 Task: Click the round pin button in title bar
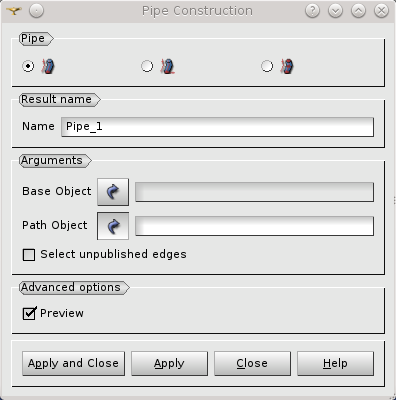point(36,11)
